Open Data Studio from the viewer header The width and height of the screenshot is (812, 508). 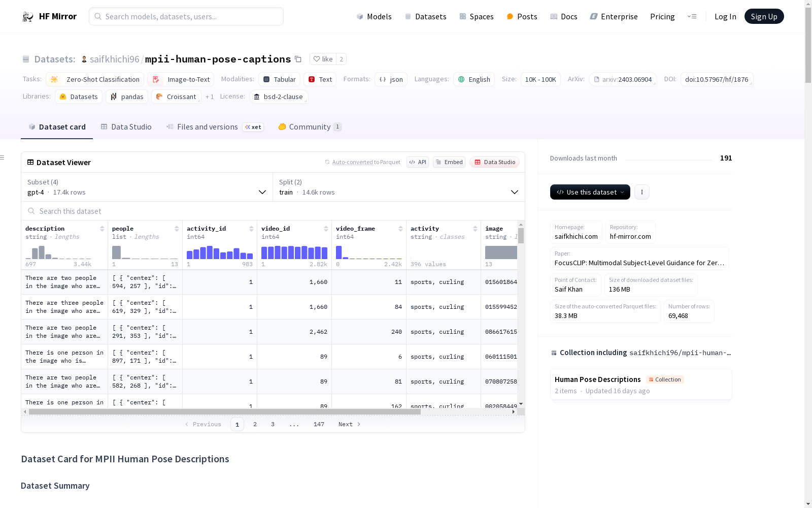[494, 162]
